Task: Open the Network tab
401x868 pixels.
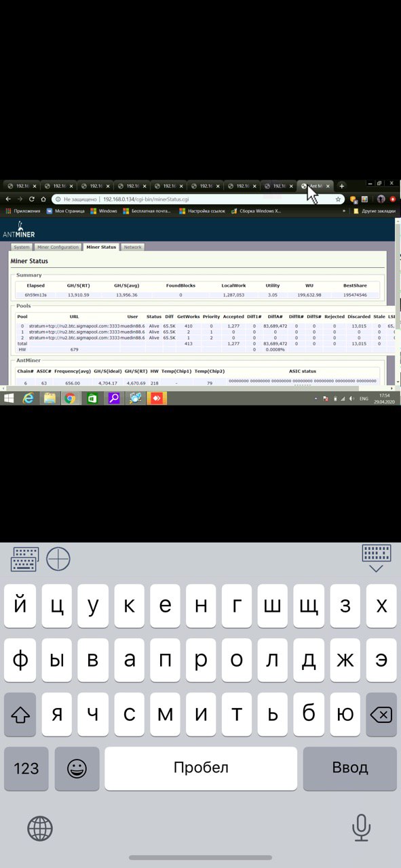Action: pos(132,248)
